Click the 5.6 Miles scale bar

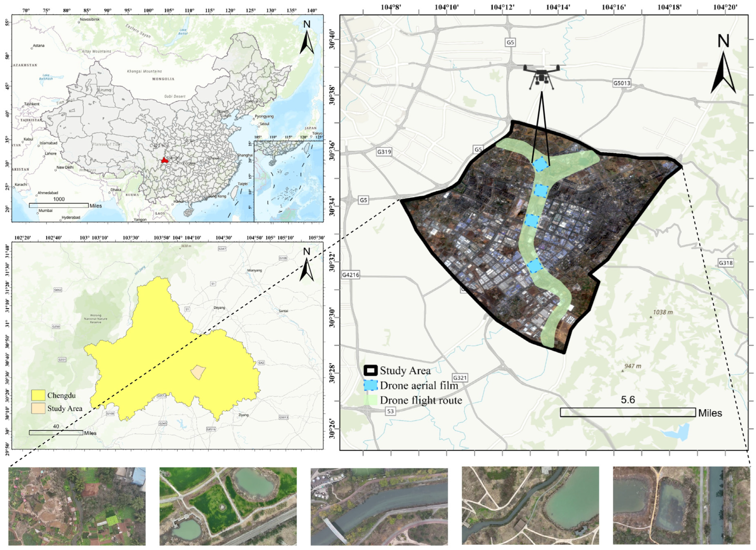(x=628, y=412)
